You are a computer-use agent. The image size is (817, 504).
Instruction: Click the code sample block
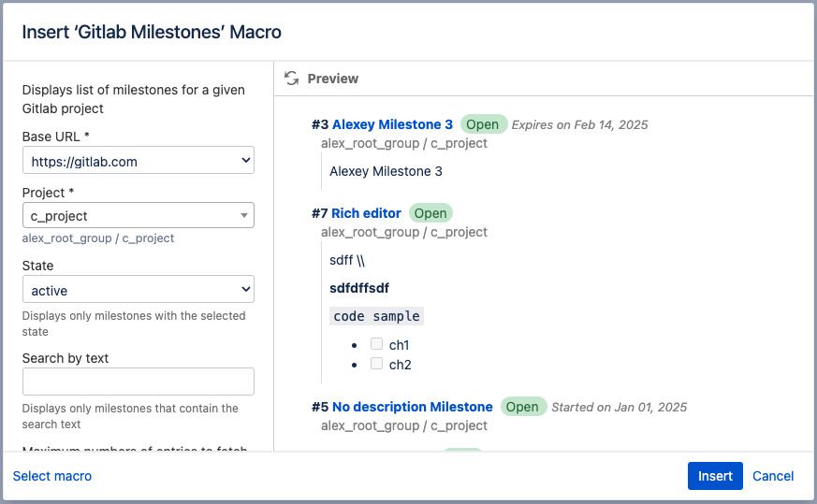377,316
